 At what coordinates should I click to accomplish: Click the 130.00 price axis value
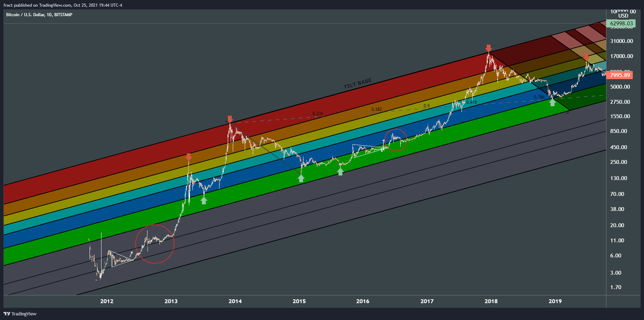click(x=619, y=178)
